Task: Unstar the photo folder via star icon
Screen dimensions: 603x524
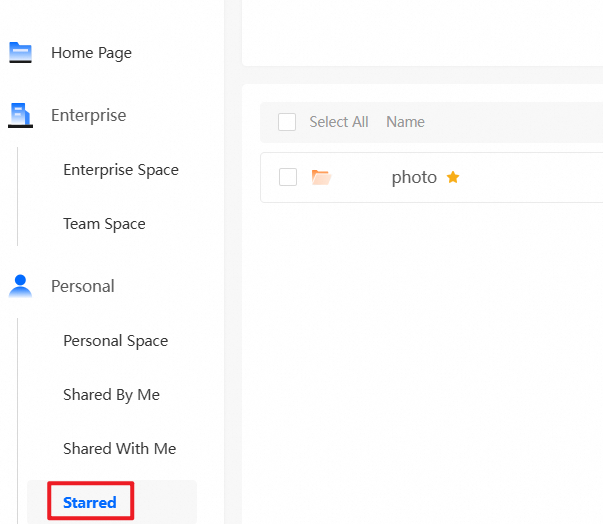Action: tap(453, 177)
